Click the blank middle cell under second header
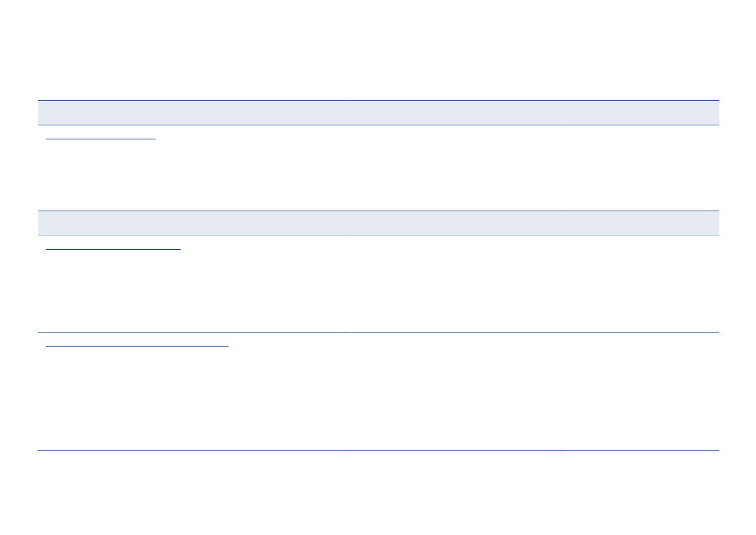Image resolution: width=756 pixels, height=535 pixels. 457,283
